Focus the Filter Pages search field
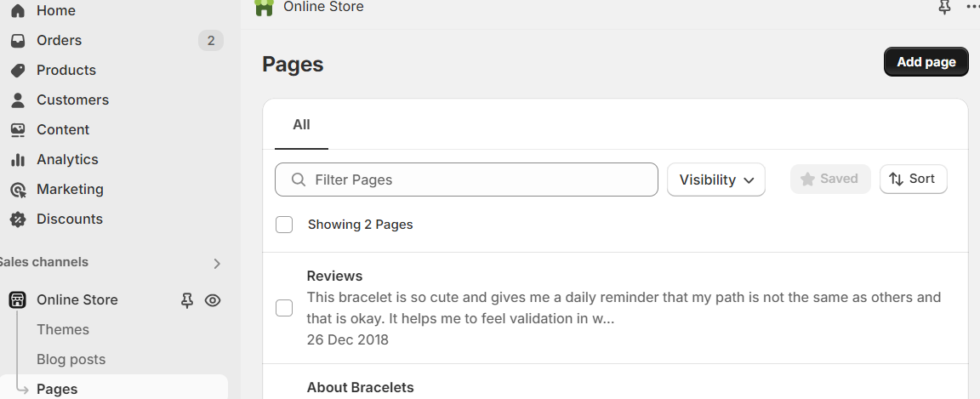This screenshot has height=399, width=980. coord(466,180)
